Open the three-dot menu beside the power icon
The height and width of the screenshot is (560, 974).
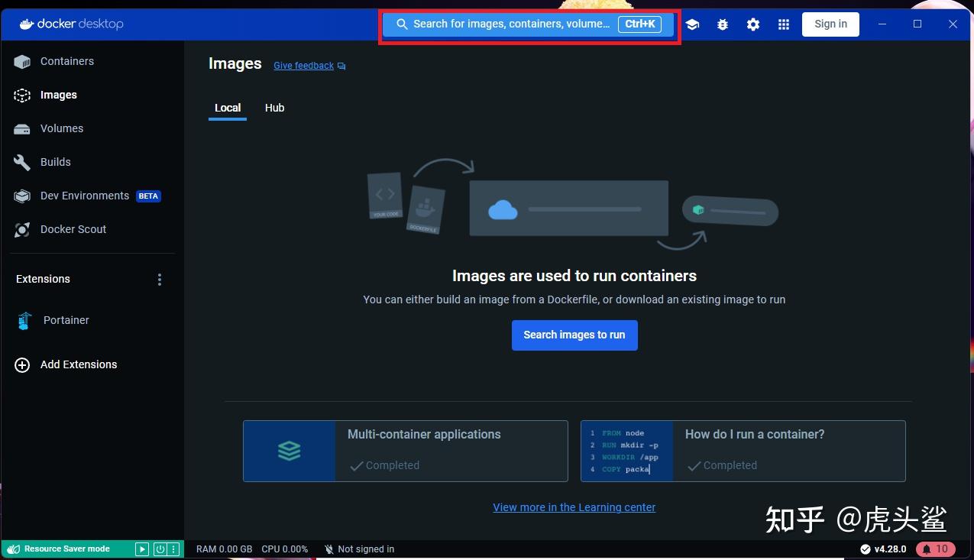point(173,549)
